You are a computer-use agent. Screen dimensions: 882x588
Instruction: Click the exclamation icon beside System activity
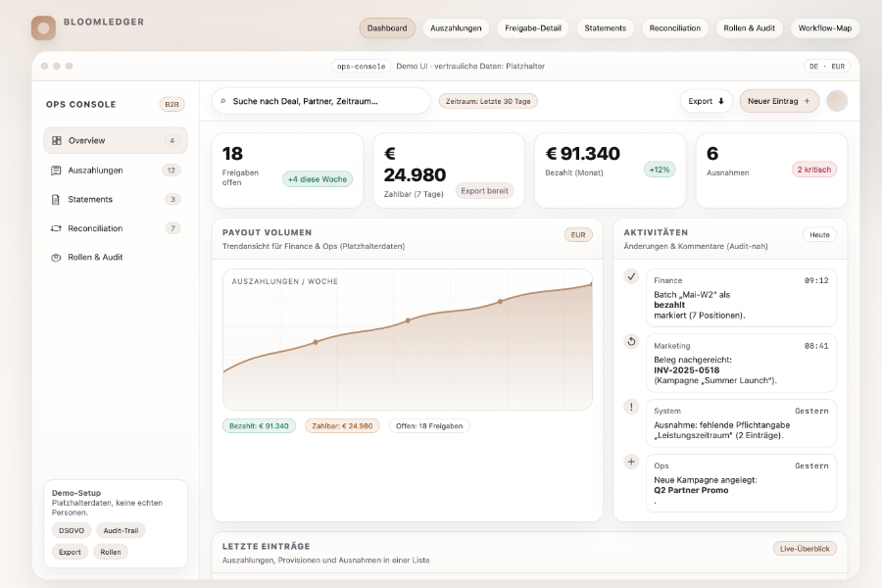(631, 407)
